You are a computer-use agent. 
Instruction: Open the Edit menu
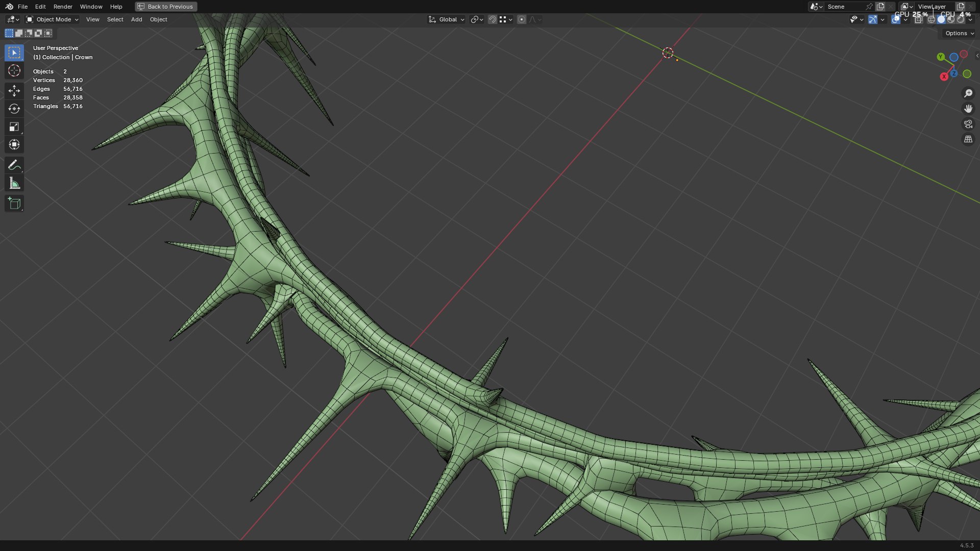coord(40,7)
